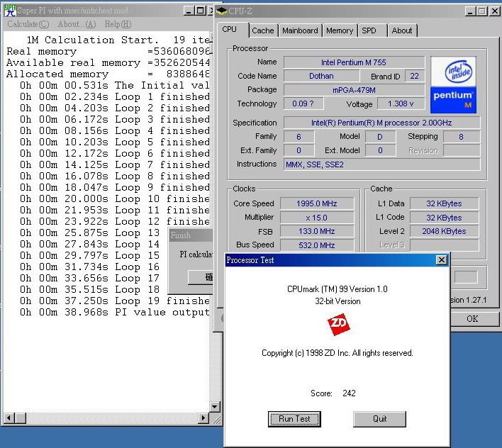The image size is (502, 448).
Task: Click the Processor Test dialog title bar
Action: pos(338,260)
